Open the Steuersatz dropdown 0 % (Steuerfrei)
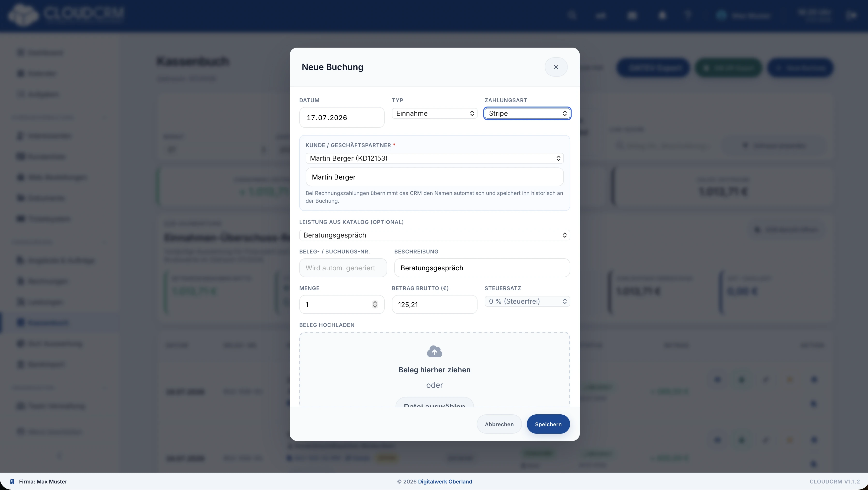 [x=527, y=301]
